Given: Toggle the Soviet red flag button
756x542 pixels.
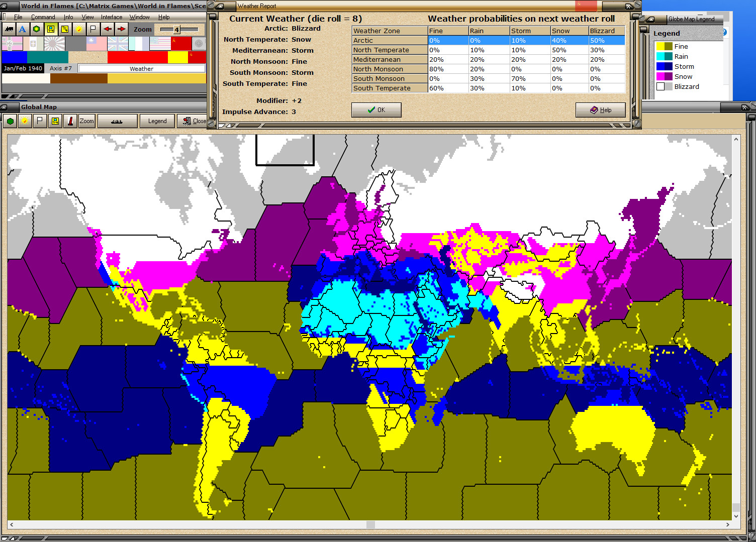Looking at the screenshot, I should coord(180,43).
